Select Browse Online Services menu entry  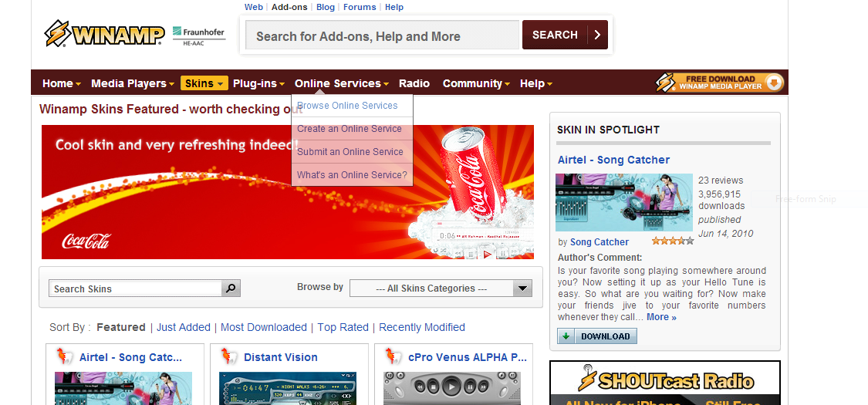(x=352, y=106)
